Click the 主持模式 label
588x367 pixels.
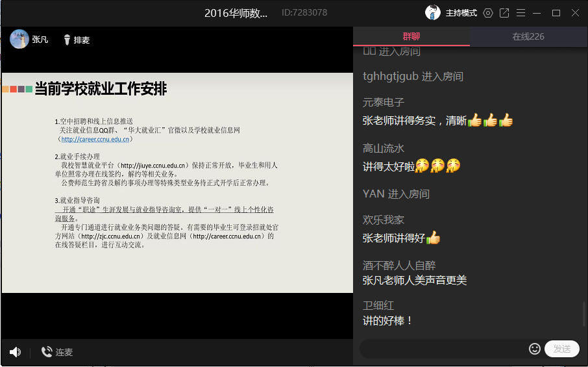(x=461, y=13)
